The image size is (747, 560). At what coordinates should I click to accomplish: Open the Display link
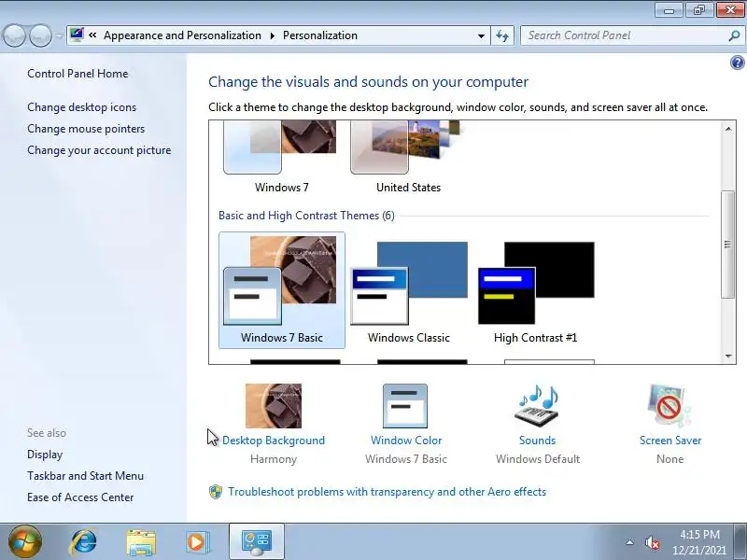[45, 455]
